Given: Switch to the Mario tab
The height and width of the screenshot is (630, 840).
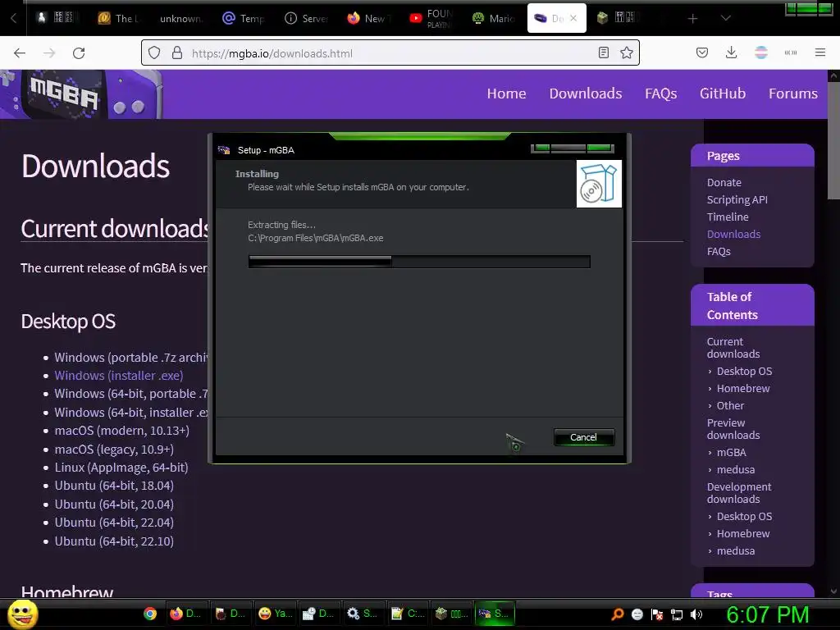Looking at the screenshot, I should (x=493, y=18).
